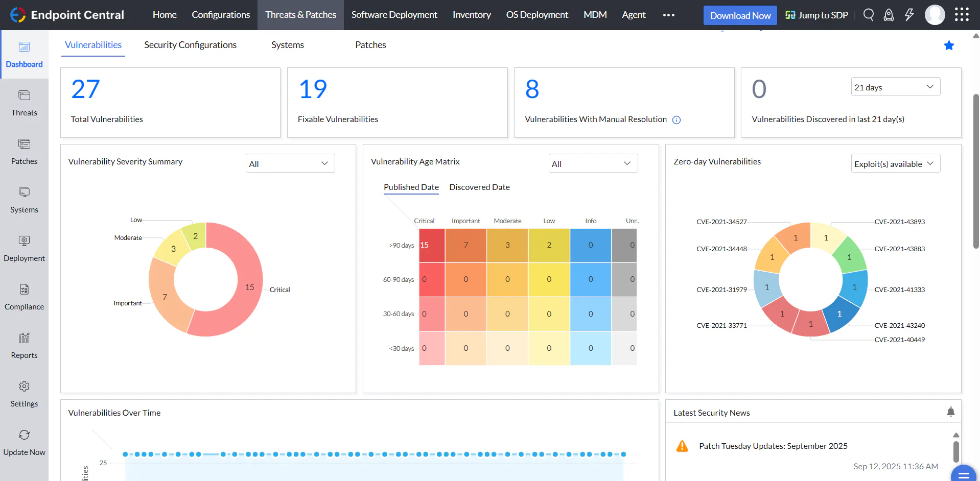Click the Important slice showing 7

165,297
